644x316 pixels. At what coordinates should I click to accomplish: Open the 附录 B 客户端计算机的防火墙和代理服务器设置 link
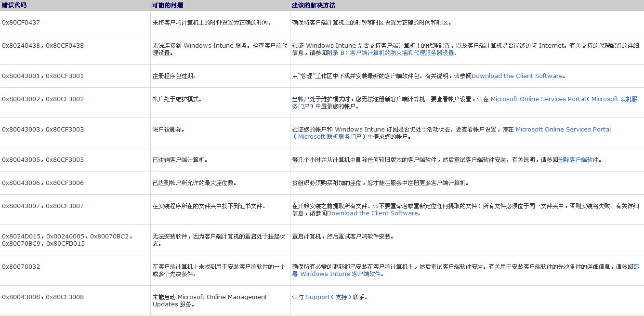tap(392, 53)
